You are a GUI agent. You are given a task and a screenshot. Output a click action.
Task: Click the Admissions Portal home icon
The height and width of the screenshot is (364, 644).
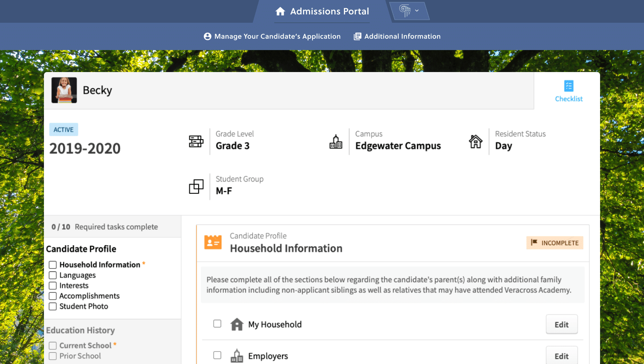(280, 11)
